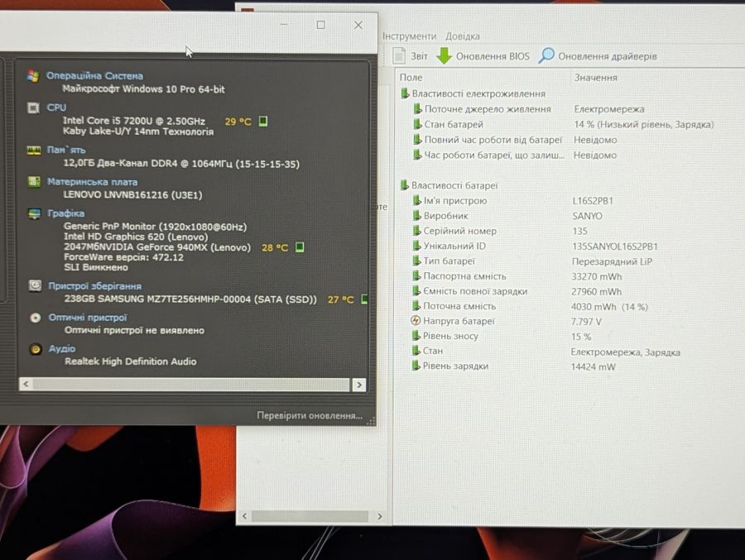Click the icon next to Серійний номер
The image size is (745, 560).
tap(416, 230)
